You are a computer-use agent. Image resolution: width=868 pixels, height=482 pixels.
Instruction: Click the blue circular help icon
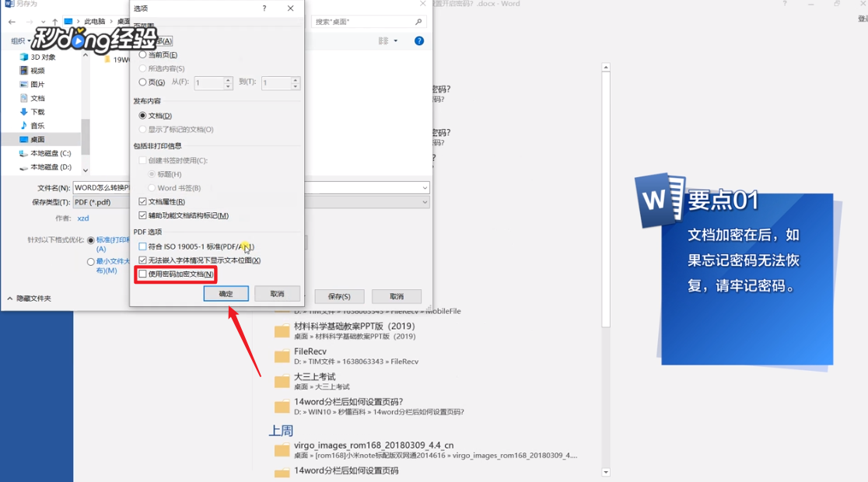418,40
